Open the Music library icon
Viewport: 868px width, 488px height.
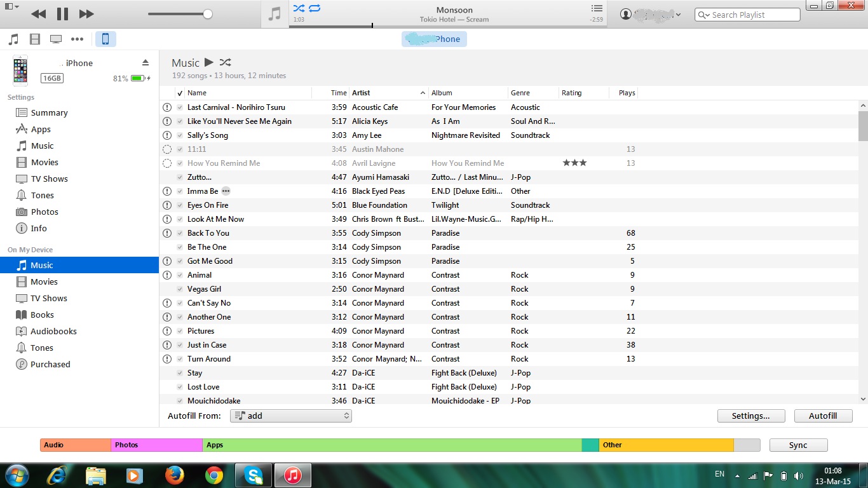coord(13,39)
